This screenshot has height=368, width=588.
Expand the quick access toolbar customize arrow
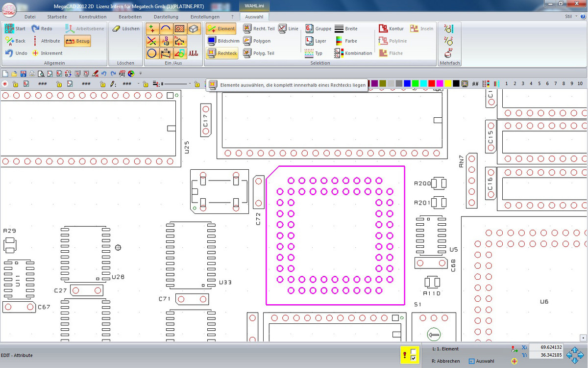(141, 74)
